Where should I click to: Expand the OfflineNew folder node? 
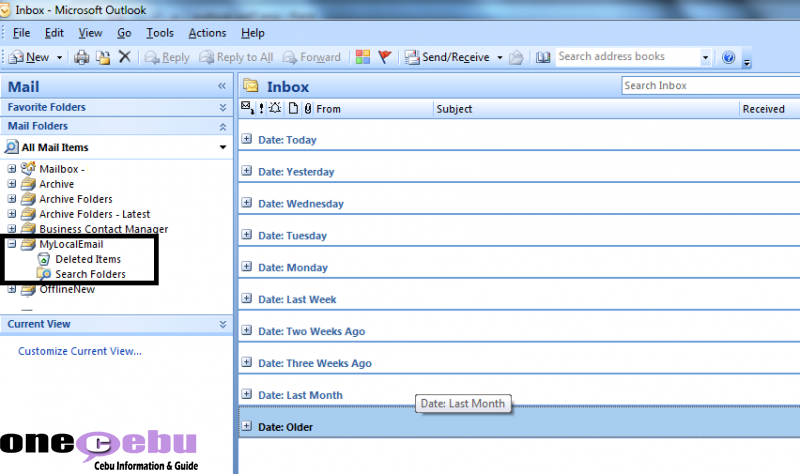pos(12,289)
